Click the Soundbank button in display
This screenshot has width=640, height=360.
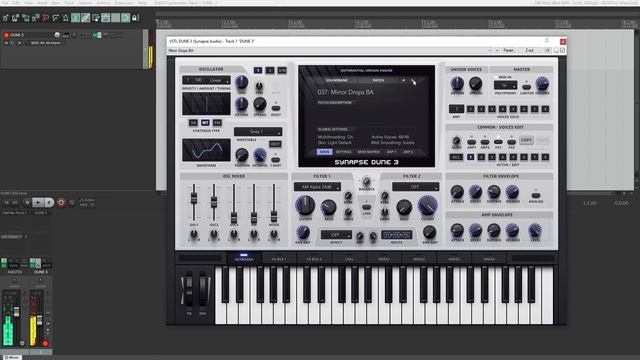pyautogui.click(x=336, y=80)
